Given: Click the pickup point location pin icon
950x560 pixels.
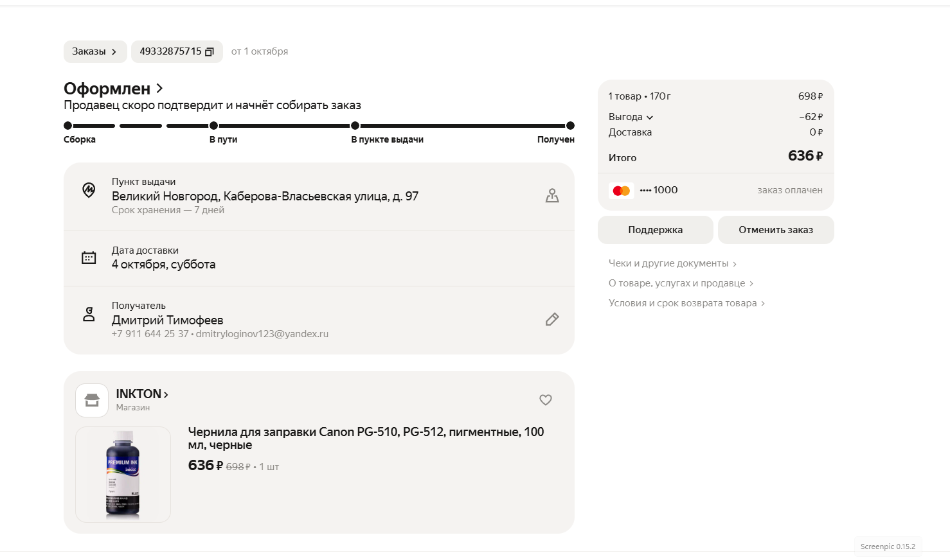Looking at the screenshot, I should 89,190.
